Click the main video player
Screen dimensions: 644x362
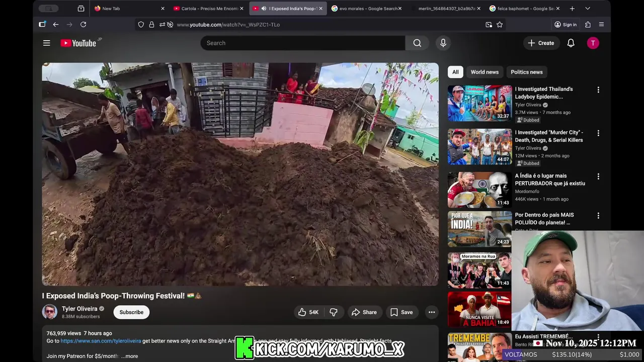click(x=240, y=174)
